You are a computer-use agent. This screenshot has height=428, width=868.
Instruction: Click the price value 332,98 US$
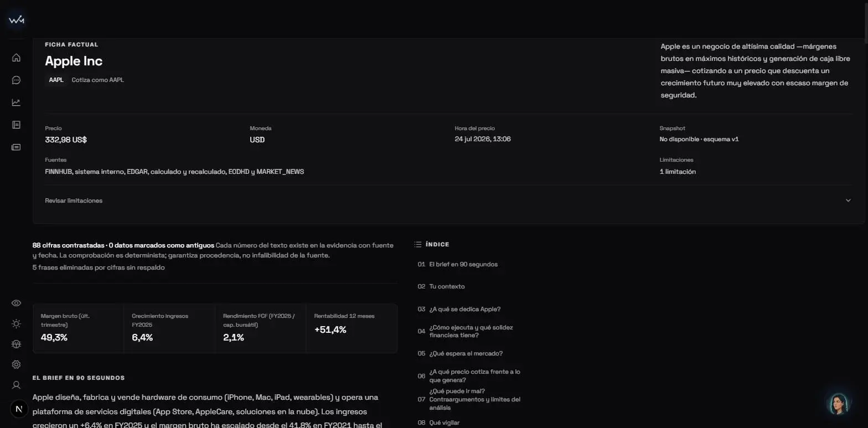pyautogui.click(x=66, y=140)
